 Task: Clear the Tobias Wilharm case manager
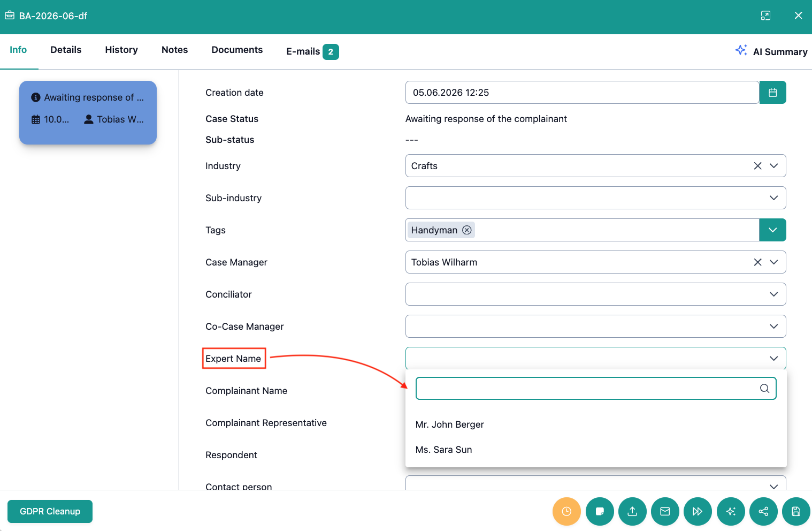tap(757, 262)
